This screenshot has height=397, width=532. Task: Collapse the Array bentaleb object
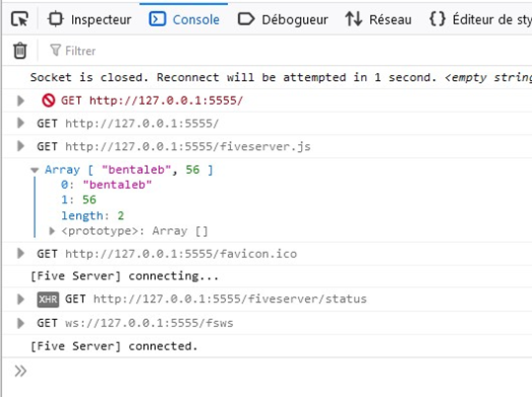[35, 170]
